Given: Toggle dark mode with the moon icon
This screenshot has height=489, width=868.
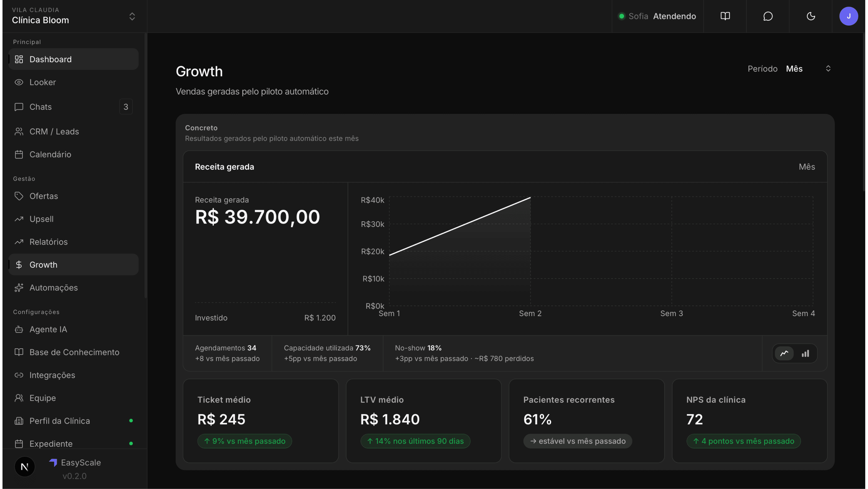Looking at the screenshot, I should point(811,16).
